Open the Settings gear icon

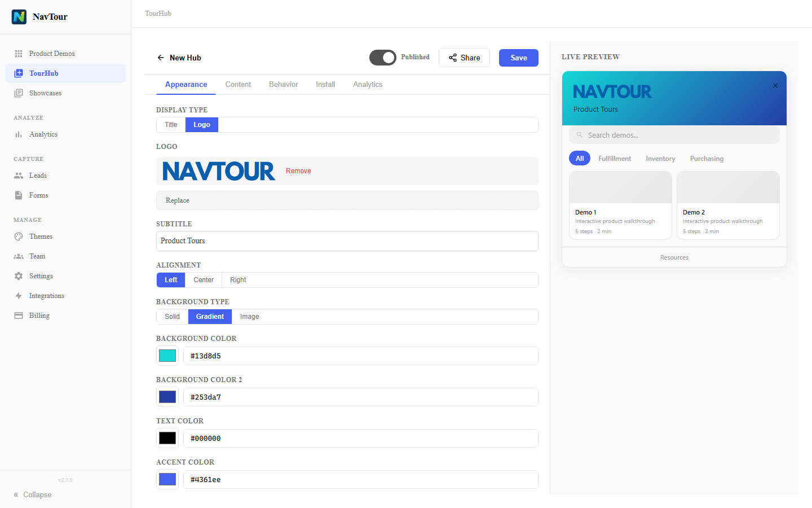(x=19, y=276)
